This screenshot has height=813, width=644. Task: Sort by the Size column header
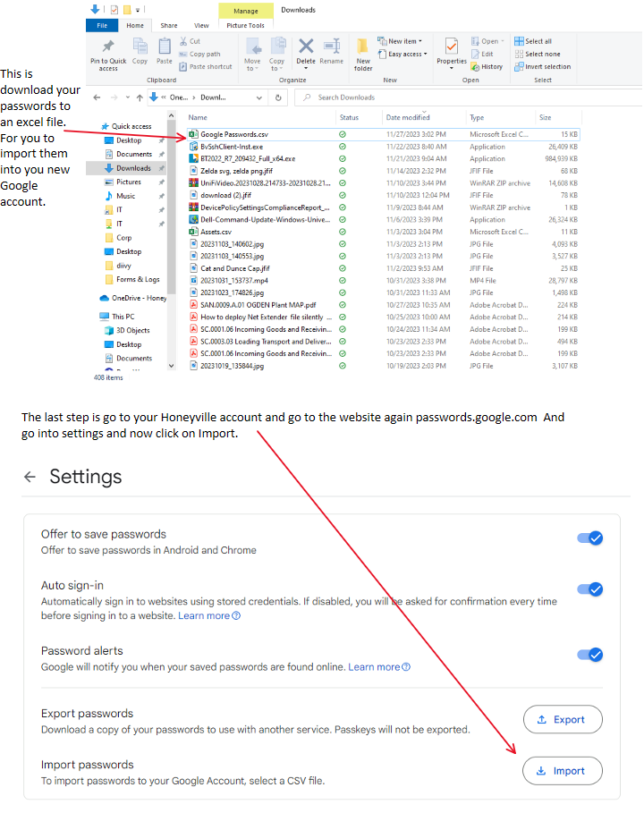545,118
